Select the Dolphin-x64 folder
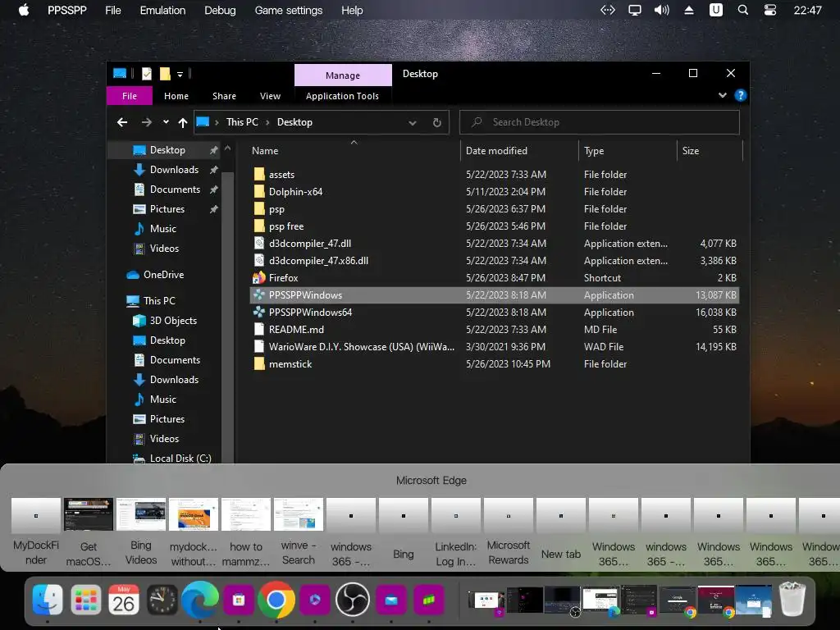The width and height of the screenshot is (840, 630). (x=295, y=192)
